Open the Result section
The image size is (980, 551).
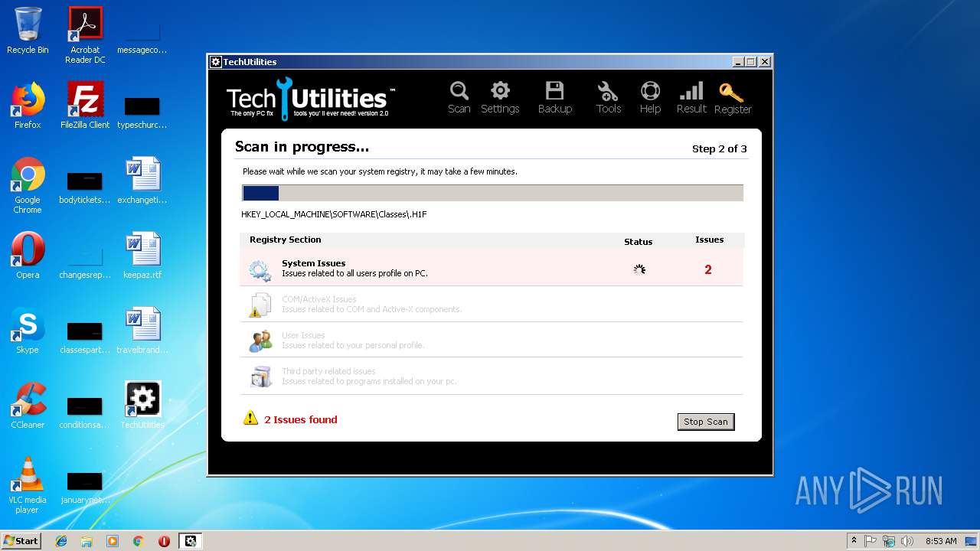click(691, 98)
